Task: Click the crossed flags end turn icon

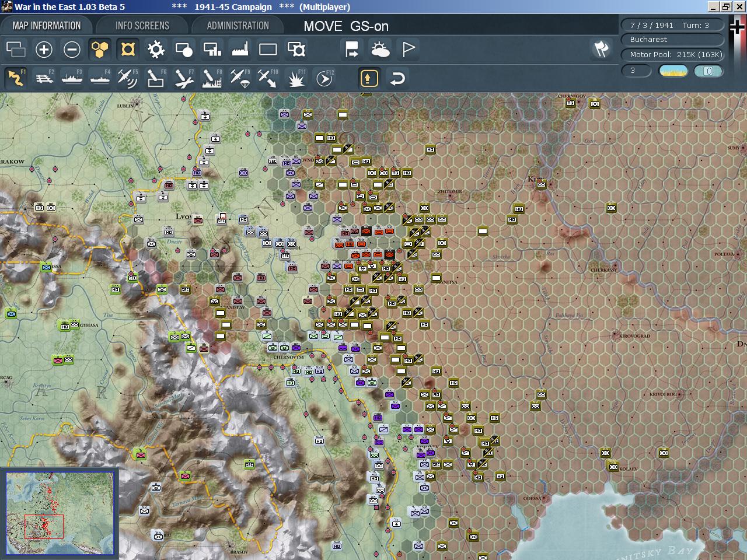Action: pos(601,50)
